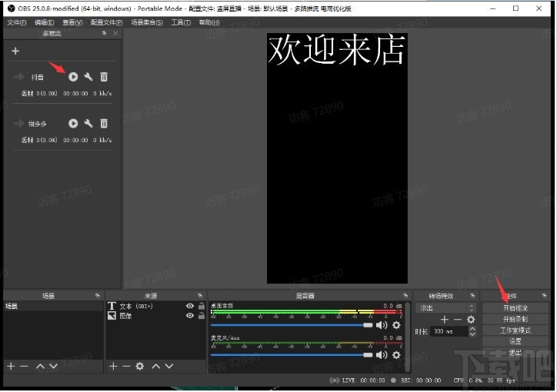Open the 工具(T) menu
557x392 pixels.
(x=181, y=22)
